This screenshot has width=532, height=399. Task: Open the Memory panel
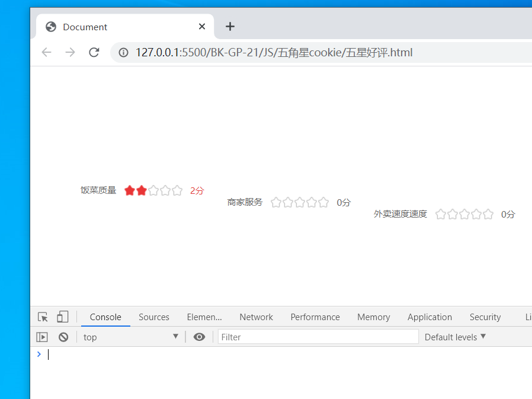click(x=373, y=317)
